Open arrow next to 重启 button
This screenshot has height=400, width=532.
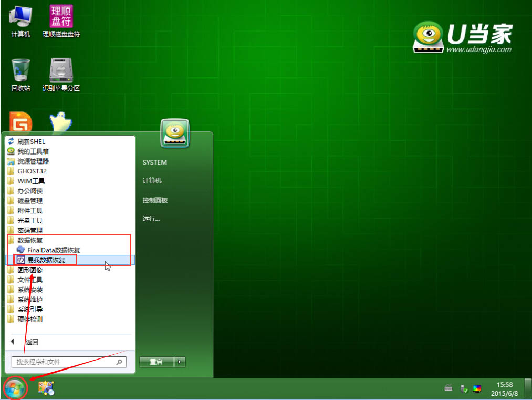180,362
